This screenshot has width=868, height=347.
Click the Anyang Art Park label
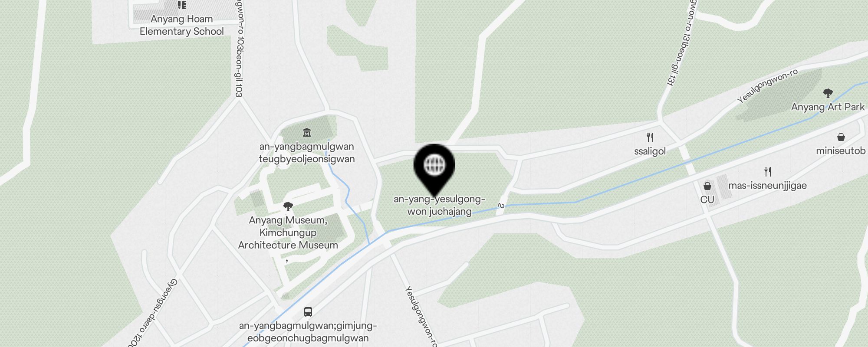click(828, 107)
